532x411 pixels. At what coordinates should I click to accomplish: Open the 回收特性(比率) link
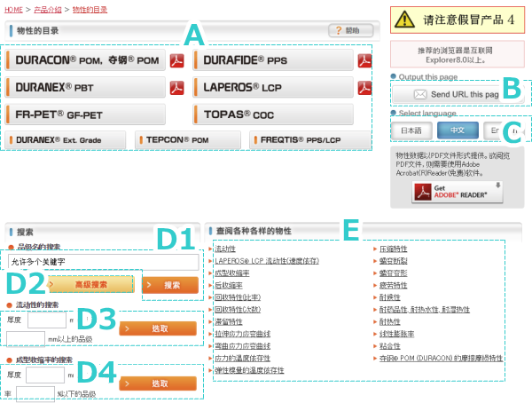tap(238, 297)
